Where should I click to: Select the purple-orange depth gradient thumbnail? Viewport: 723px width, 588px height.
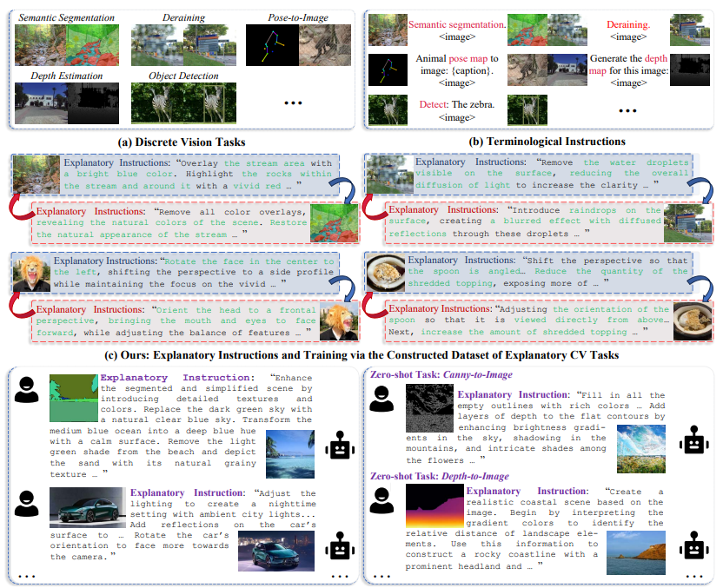point(434,506)
